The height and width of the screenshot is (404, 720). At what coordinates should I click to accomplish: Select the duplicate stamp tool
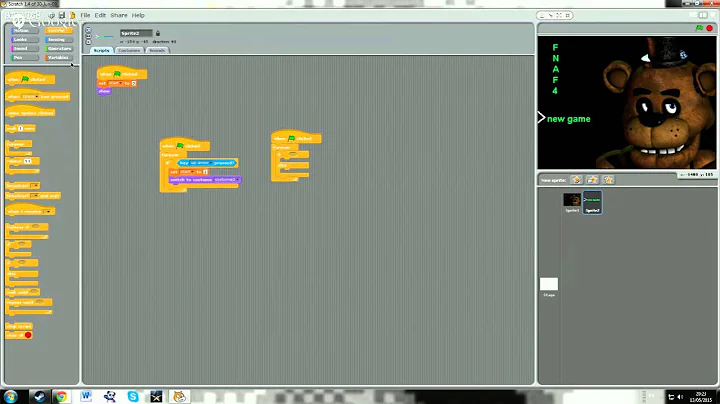click(542, 15)
